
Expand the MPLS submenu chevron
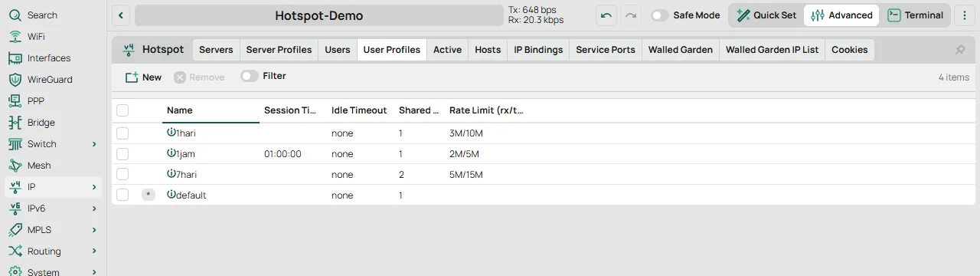(94, 230)
